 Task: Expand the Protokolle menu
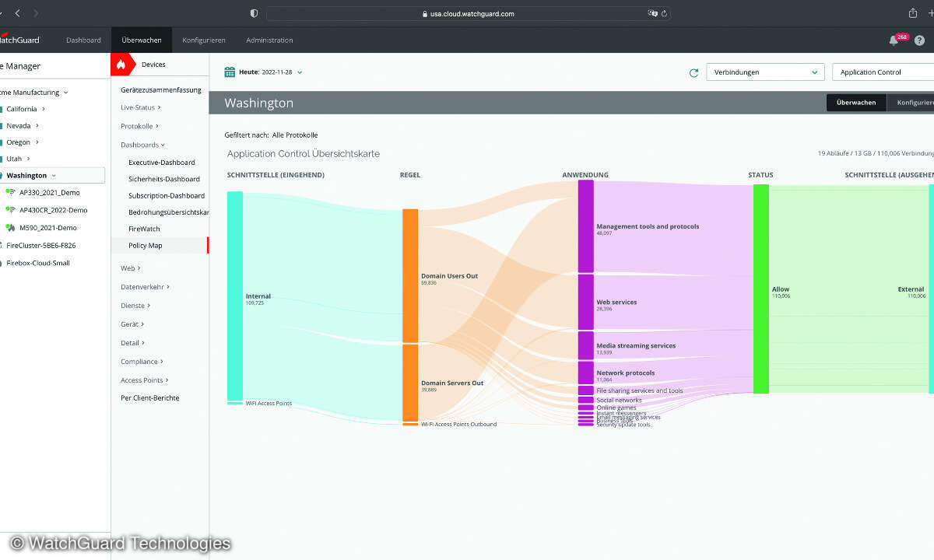(139, 126)
